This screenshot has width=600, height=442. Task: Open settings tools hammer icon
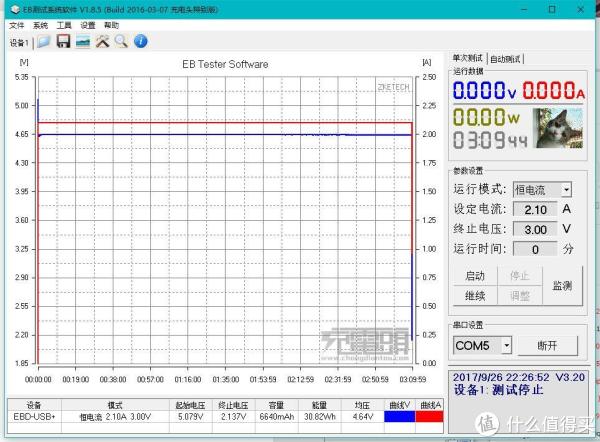tap(103, 41)
